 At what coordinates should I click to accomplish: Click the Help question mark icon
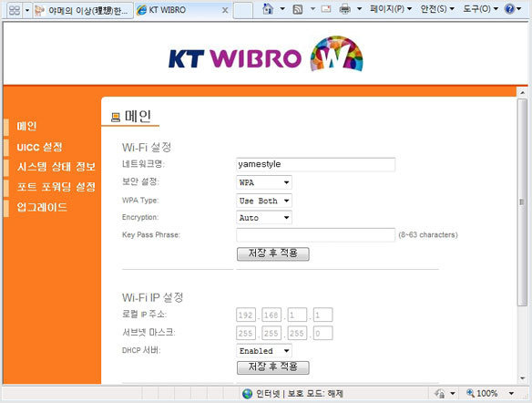(x=509, y=9)
